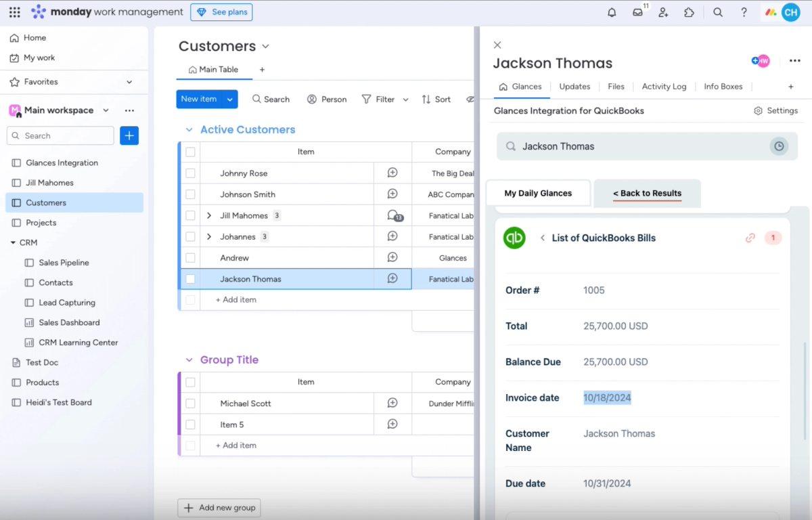The width and height of the screenshot is (812, 520).
Task: Click the history clock icon in search field
Action: 779,146
